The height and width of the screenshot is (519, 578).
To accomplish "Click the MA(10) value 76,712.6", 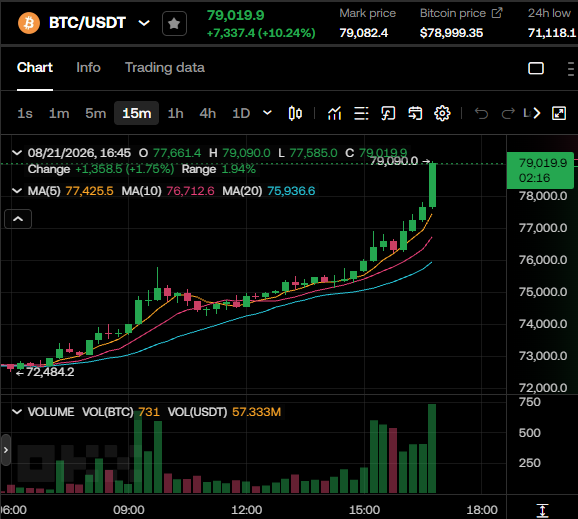I will pyautogui.click(x=190, y=191).
